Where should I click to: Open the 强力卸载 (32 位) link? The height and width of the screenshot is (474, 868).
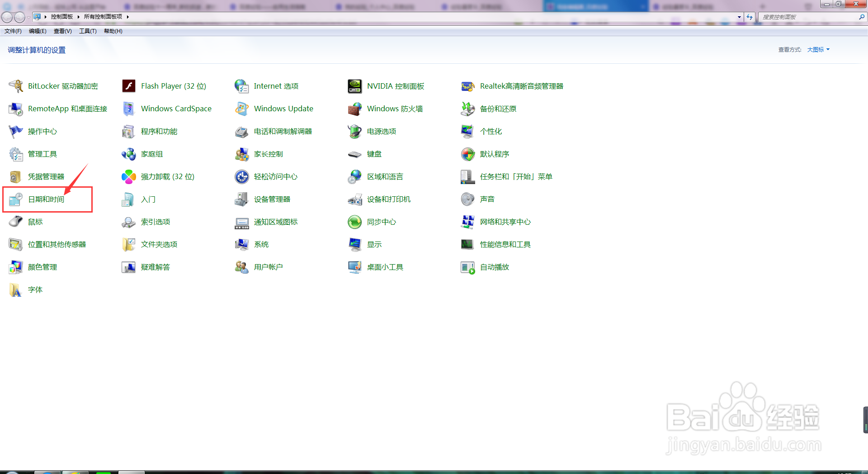[168, 176]
